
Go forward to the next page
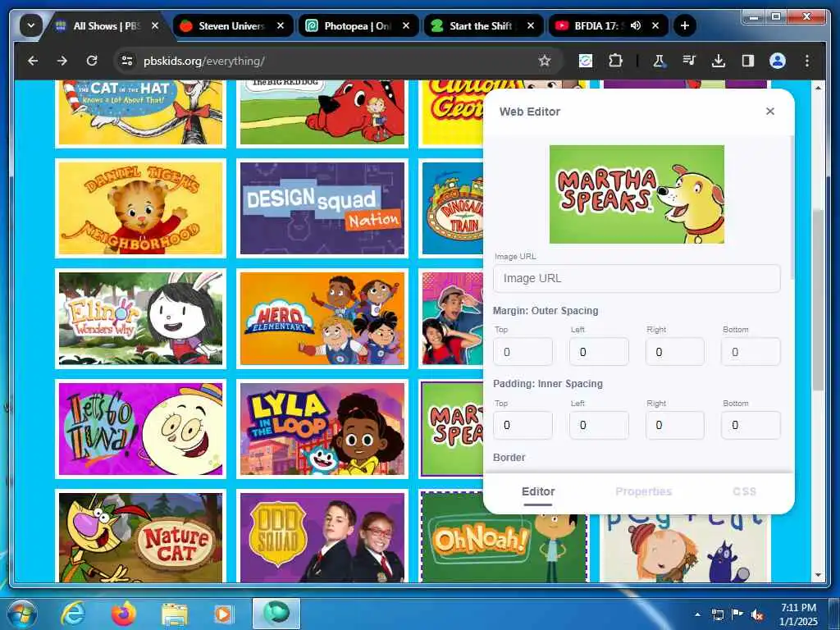62,61
